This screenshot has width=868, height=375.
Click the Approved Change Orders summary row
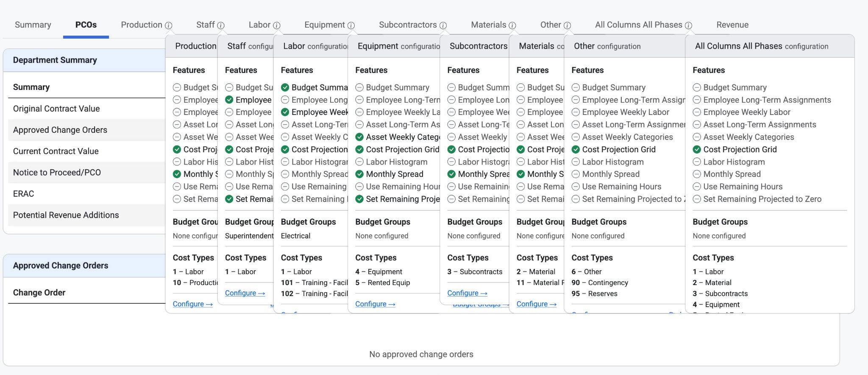pos(86,130)
